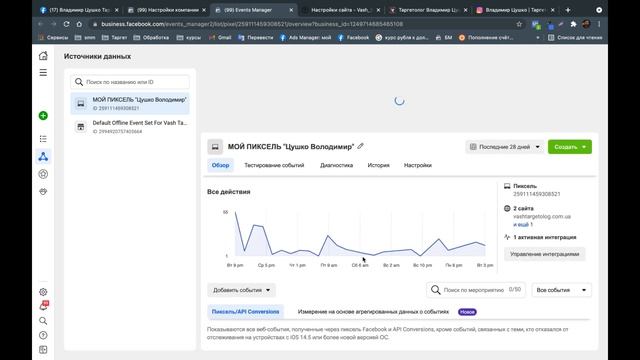Open the browser extensions puzzle icon
Image resolution: width=640 pixels, height=360 pixels.
573,24
